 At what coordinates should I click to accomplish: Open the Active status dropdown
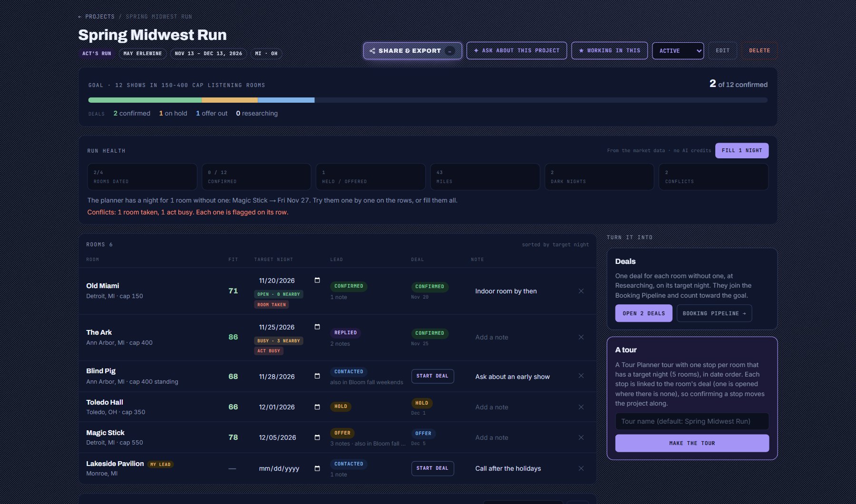678,50
